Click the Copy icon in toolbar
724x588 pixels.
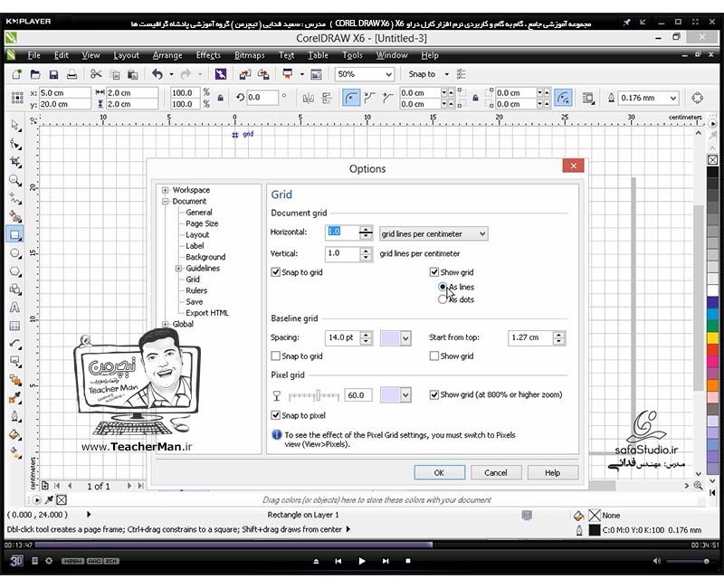pos(115,74)
